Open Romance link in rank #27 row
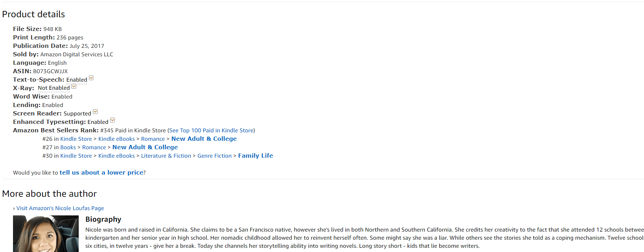Viewport: 644px width, 252px height. [94, 147]
